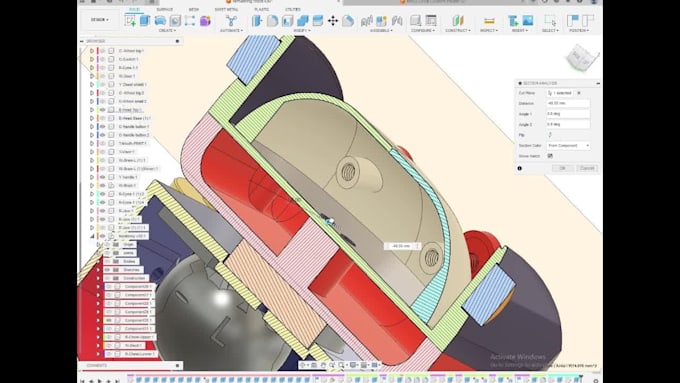Toggle visibility eye of C-Wheel big:1
This screenshot has width=680, height=383.
click(103, 51)
